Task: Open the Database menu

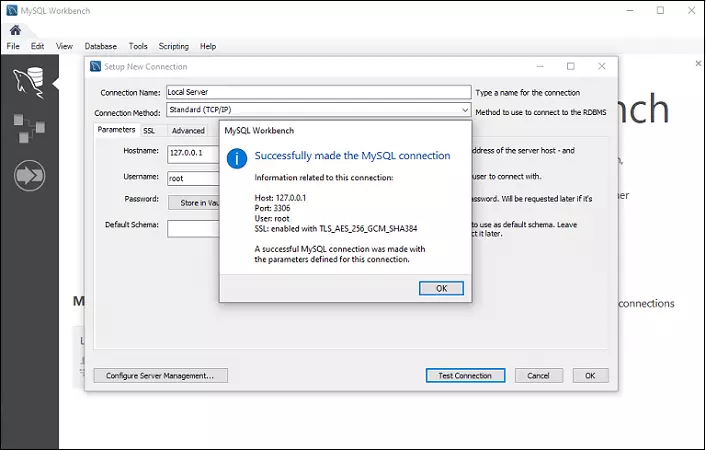Action: coord(100,46)
